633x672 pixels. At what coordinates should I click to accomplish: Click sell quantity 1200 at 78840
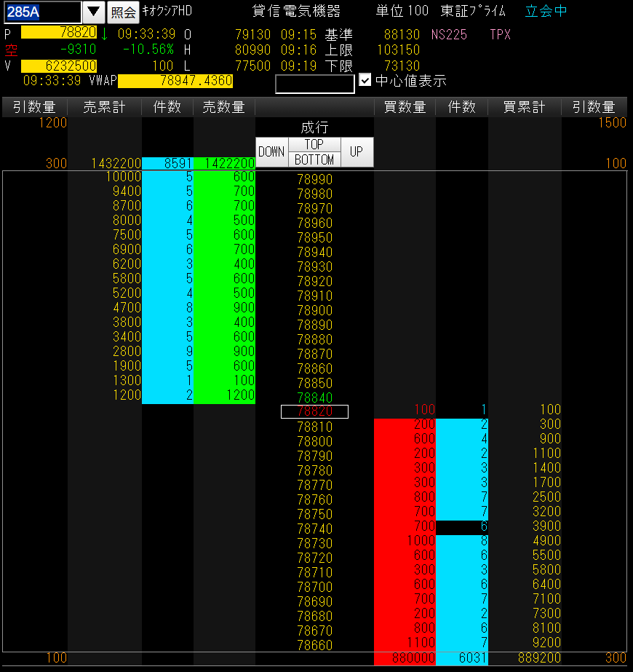point(240,395)
